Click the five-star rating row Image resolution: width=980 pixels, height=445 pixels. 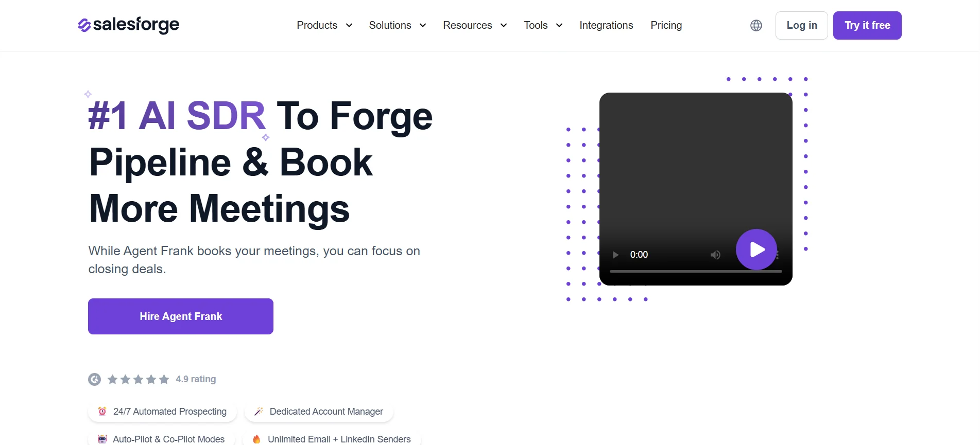click(138, 379)
